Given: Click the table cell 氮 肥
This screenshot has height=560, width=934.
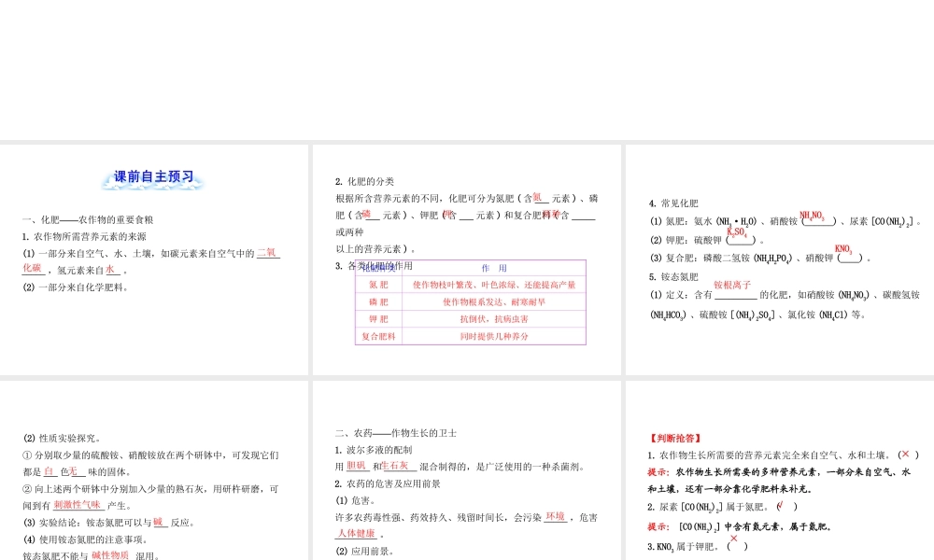Looking at the screenshot, I should (x=379, y=285).
